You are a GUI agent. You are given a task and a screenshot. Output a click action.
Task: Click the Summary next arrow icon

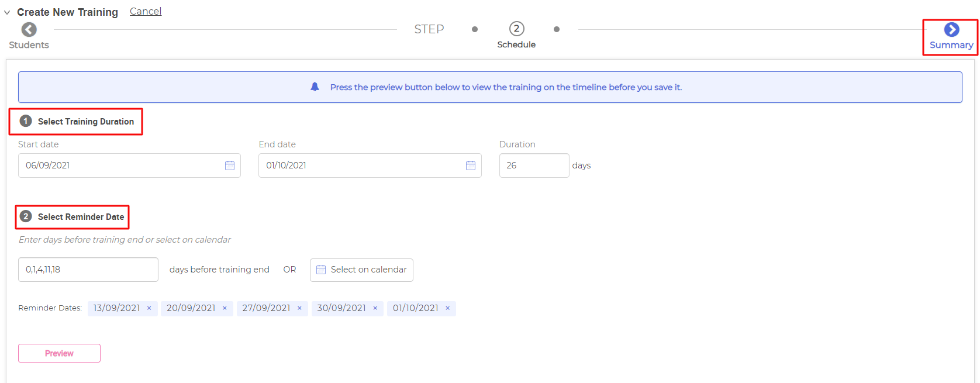coord(951,29)
